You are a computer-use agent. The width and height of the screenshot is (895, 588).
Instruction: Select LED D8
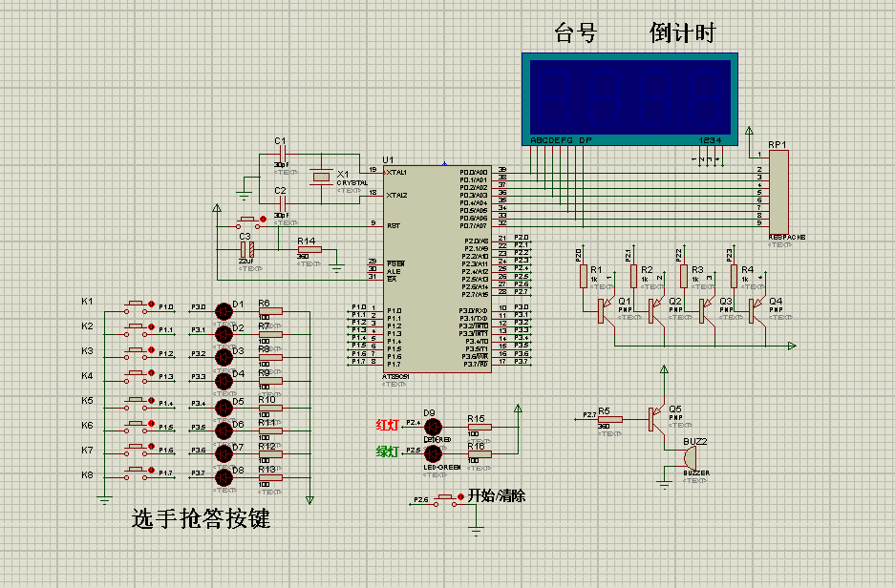click(x=224, y=477)
